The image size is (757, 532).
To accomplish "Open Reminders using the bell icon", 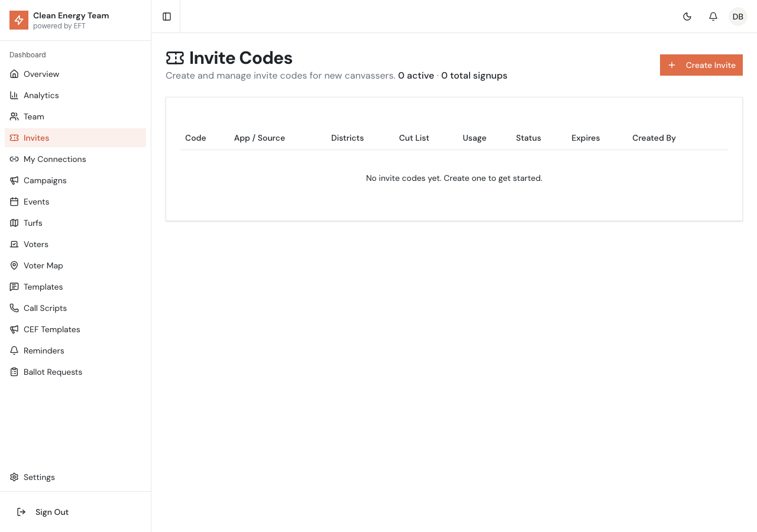I will click(x=14, y=351).
